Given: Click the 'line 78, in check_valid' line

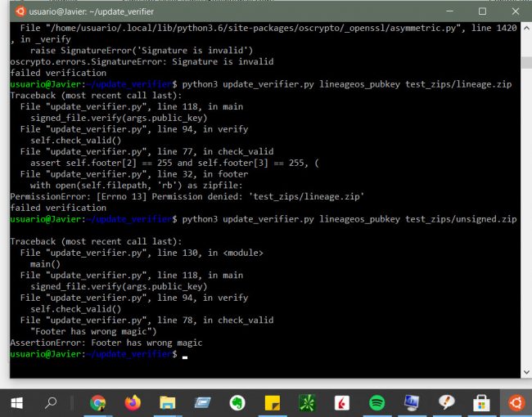Looking at the screenshot, I should [147, 321].
